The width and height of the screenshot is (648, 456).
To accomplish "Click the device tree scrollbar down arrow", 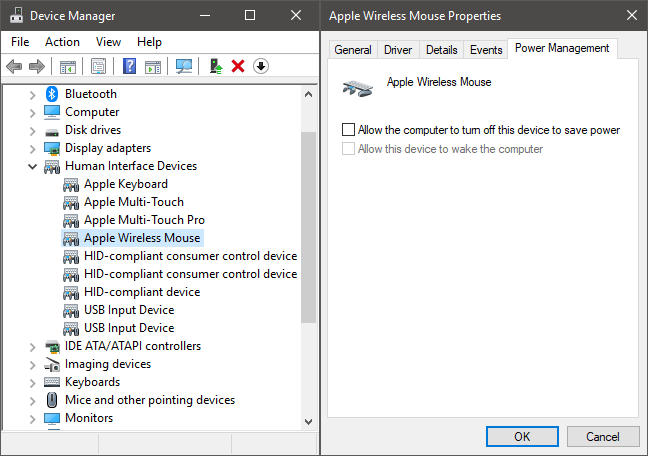I will (308, 422).
